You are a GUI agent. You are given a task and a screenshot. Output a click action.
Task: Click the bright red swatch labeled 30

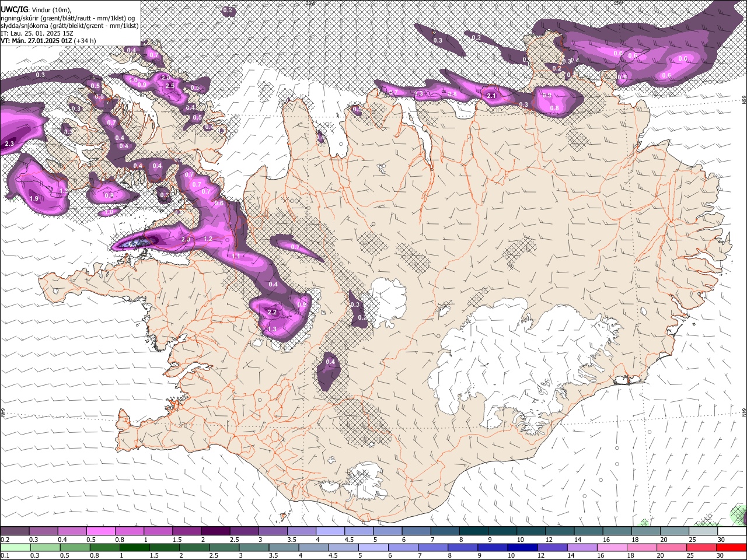pos(731,547)
